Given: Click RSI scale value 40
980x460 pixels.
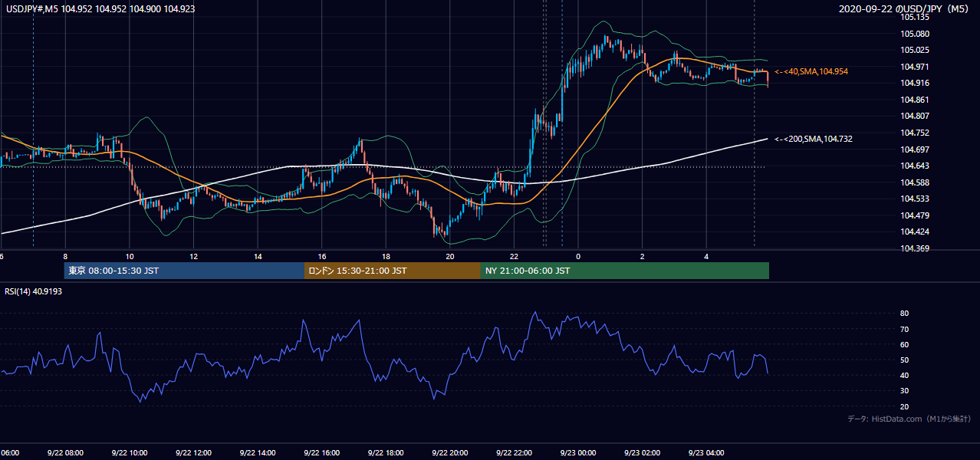Looking at the screenshot, I should 905,375.
